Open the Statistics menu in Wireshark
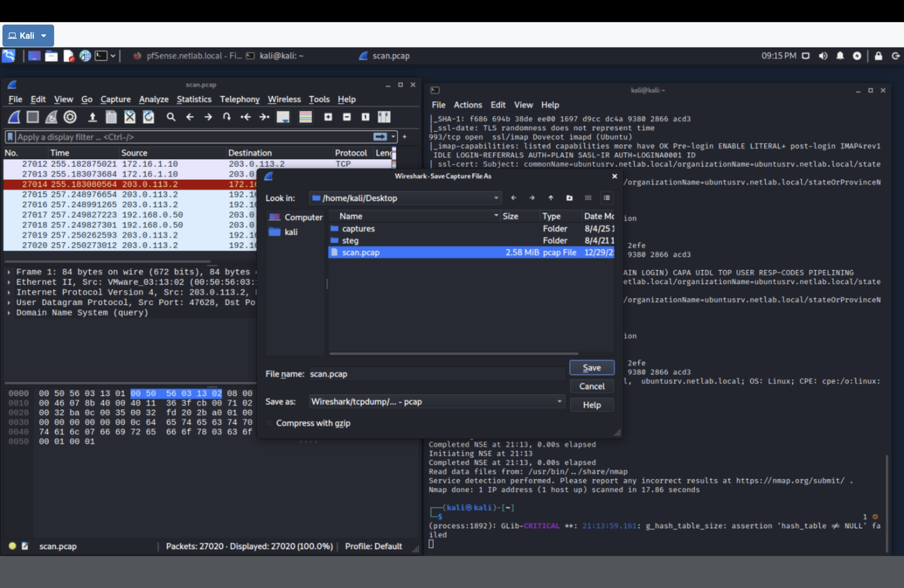Image resolution: width=904 pixels, height=588 pixels. point(194,100)
